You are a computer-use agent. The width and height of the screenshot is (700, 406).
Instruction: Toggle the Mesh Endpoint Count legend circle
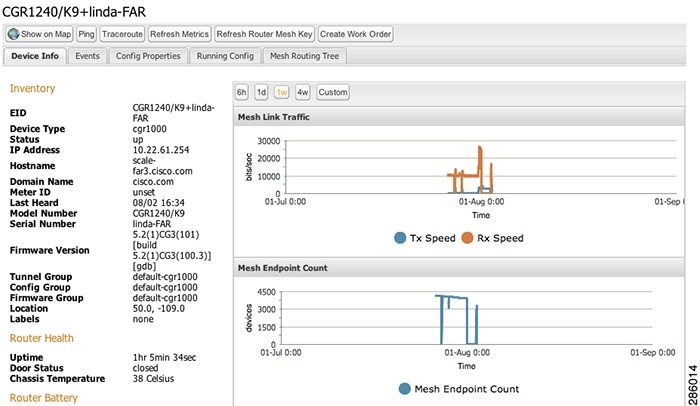tap(404, 389)
